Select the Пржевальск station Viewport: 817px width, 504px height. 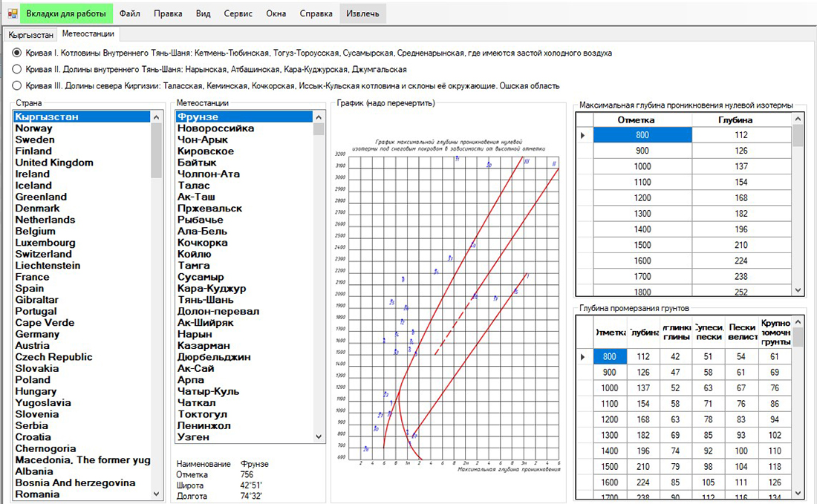[x=244, y=209]
